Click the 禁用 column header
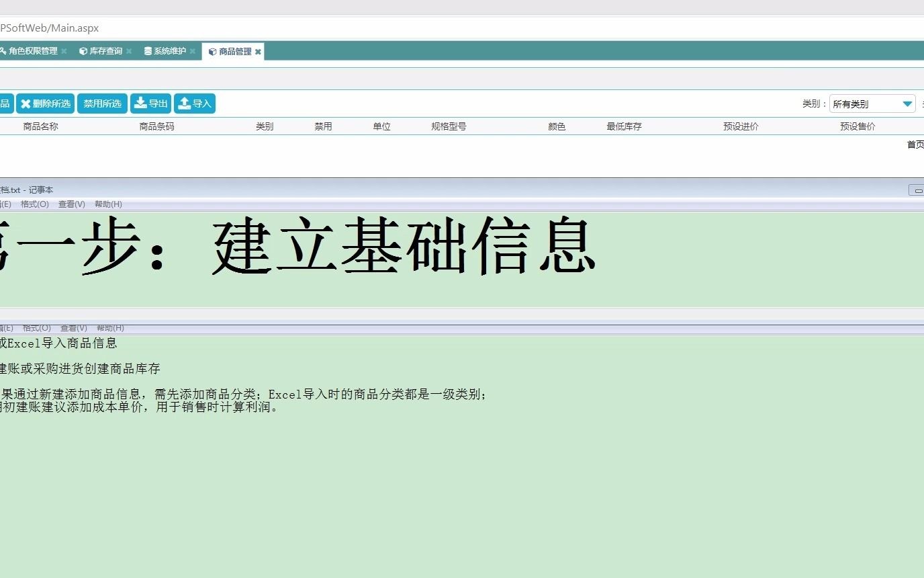The image size is (924, 578). (x=323, y=126)
